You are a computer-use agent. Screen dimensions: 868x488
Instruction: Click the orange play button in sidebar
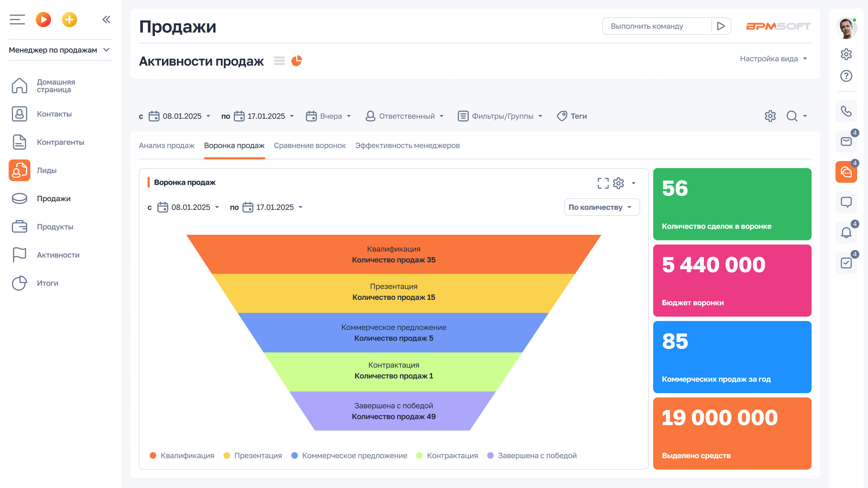coord(43,20)
